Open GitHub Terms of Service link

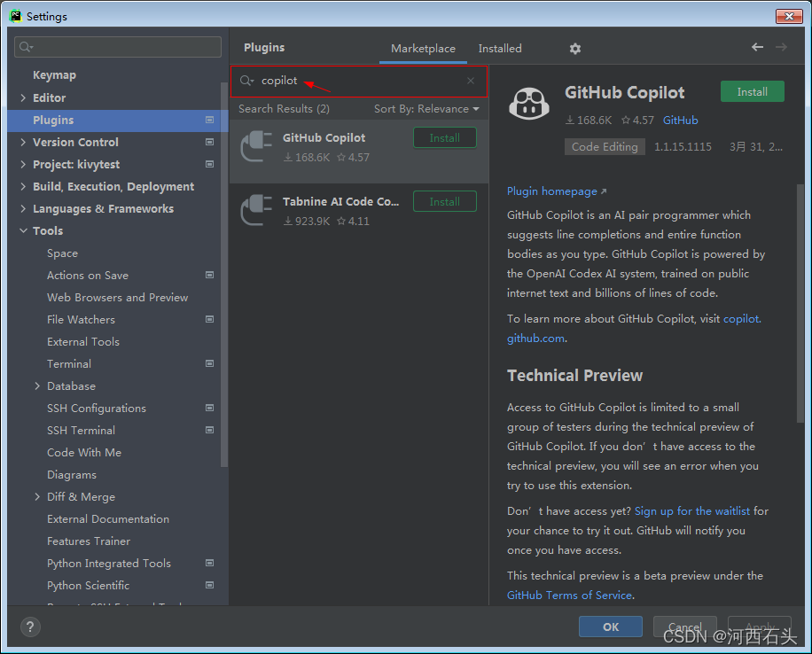(x=569, y=596)
